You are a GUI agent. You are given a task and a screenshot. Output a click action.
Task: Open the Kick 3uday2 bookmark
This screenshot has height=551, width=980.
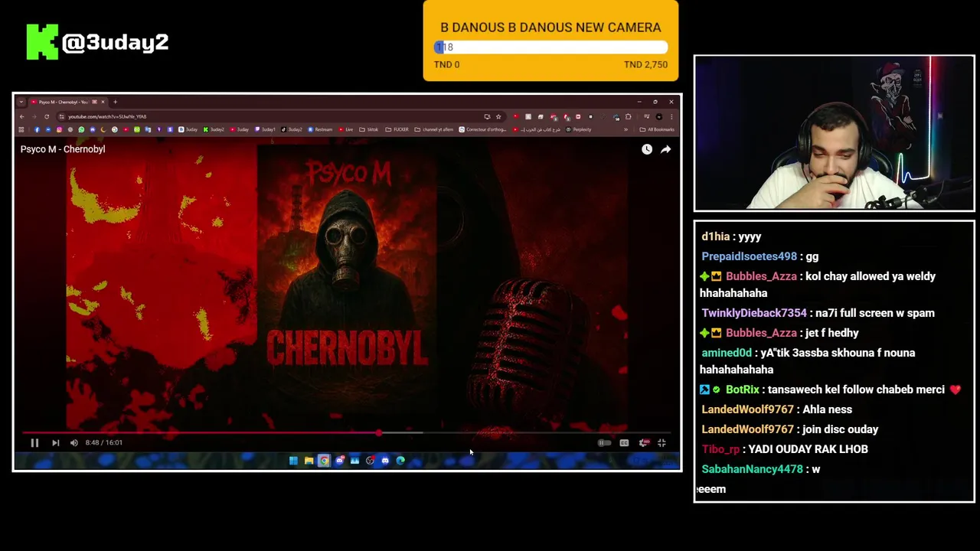(x=214, y=129)
